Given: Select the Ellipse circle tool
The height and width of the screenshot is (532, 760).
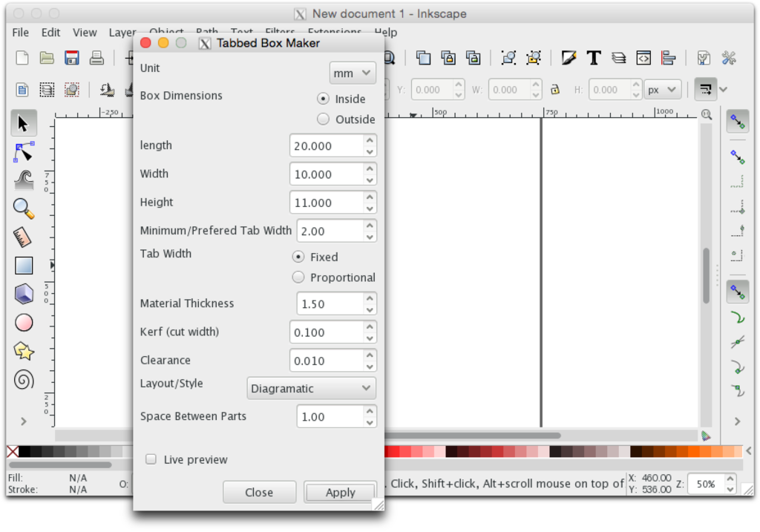Looking at the screenshot, I should [x=23, y=323].
